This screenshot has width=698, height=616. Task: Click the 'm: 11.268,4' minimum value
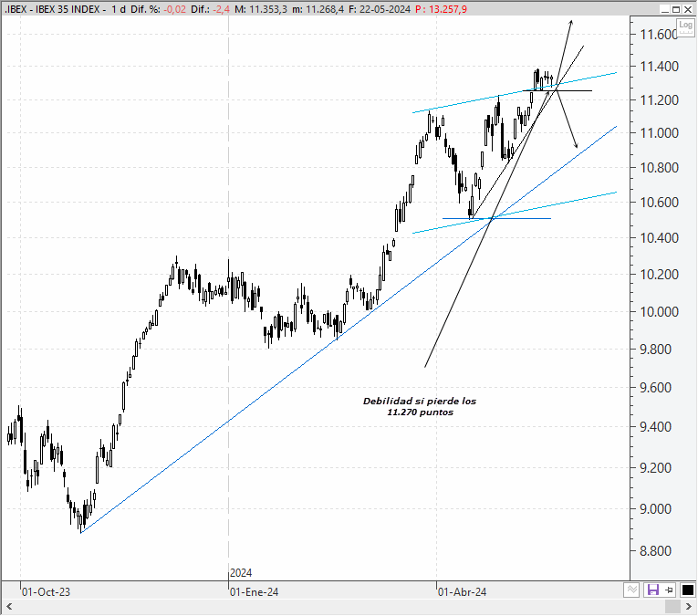318,9
